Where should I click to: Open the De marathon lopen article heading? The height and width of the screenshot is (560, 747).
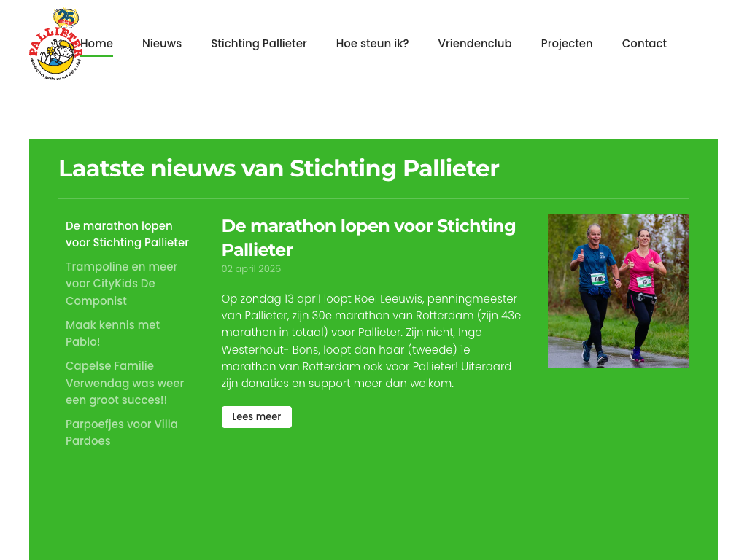368,238
